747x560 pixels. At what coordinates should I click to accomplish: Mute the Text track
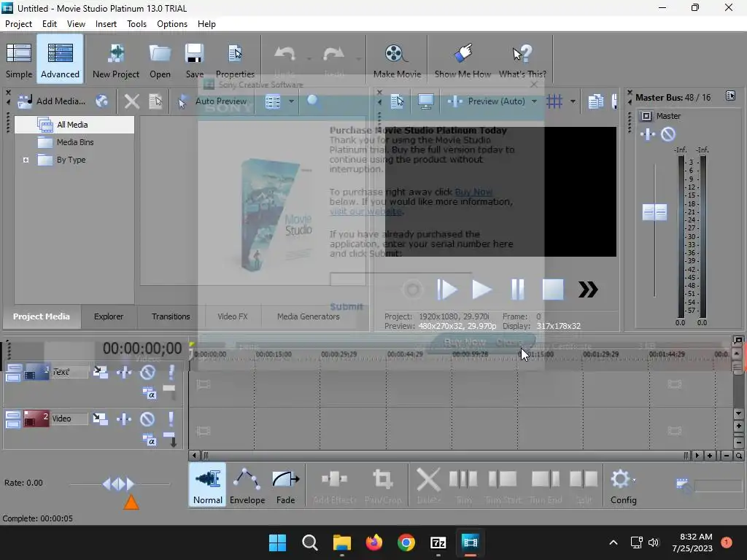147,372
